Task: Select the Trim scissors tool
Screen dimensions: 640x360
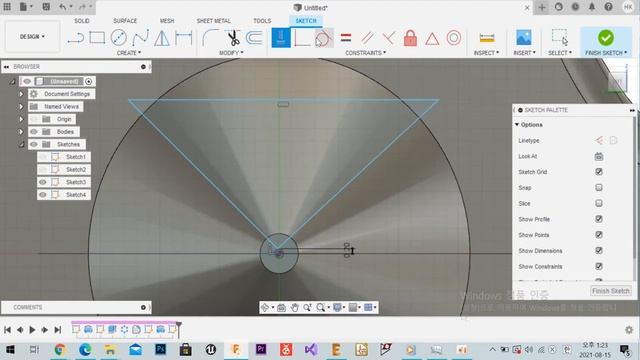Action: tap(233, 38)
